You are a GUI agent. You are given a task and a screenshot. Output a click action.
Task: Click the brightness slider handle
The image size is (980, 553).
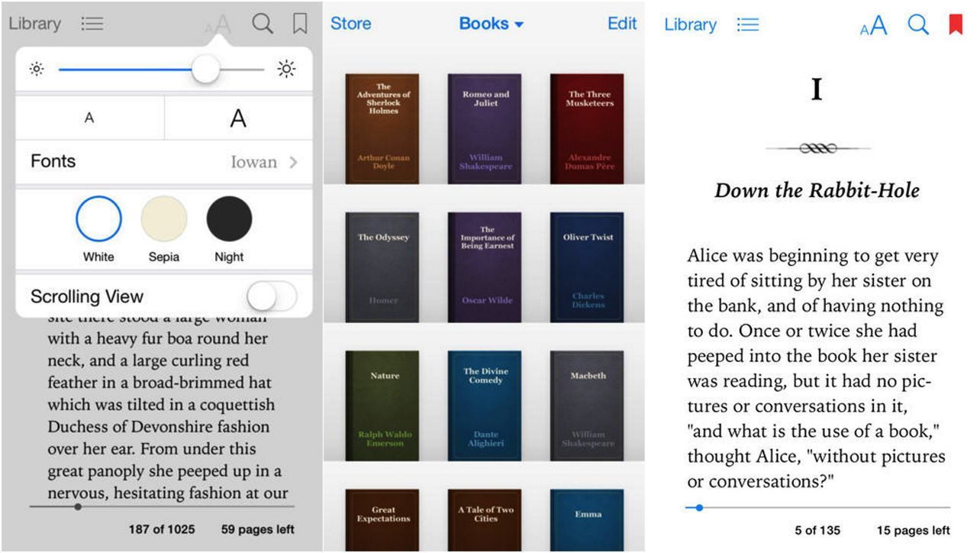point(205,70)
